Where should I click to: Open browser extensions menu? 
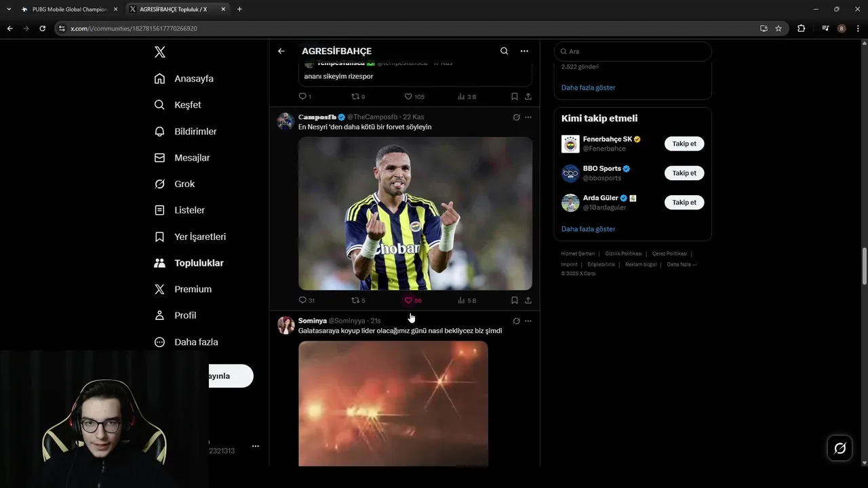click(x=801, y=28)
